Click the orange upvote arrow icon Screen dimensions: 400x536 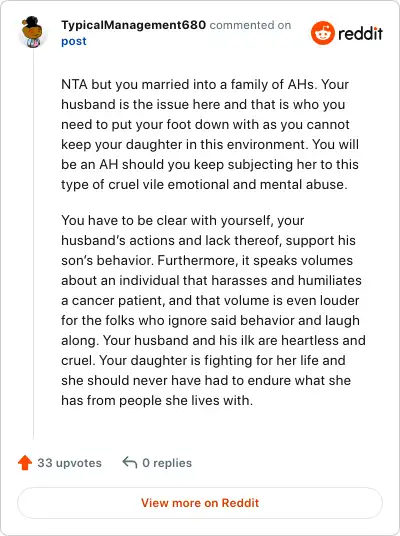(25, 463)
